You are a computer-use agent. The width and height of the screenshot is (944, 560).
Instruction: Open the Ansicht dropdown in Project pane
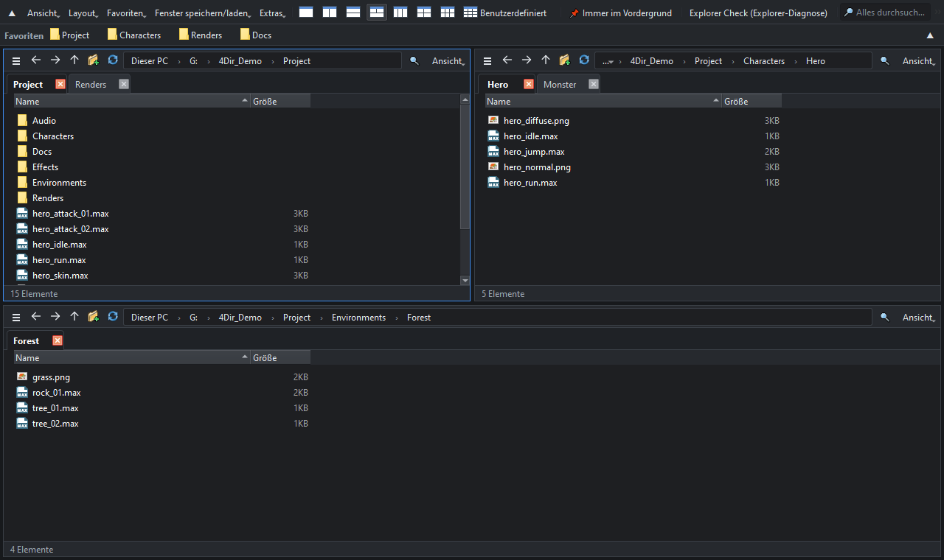coord(448,61)
